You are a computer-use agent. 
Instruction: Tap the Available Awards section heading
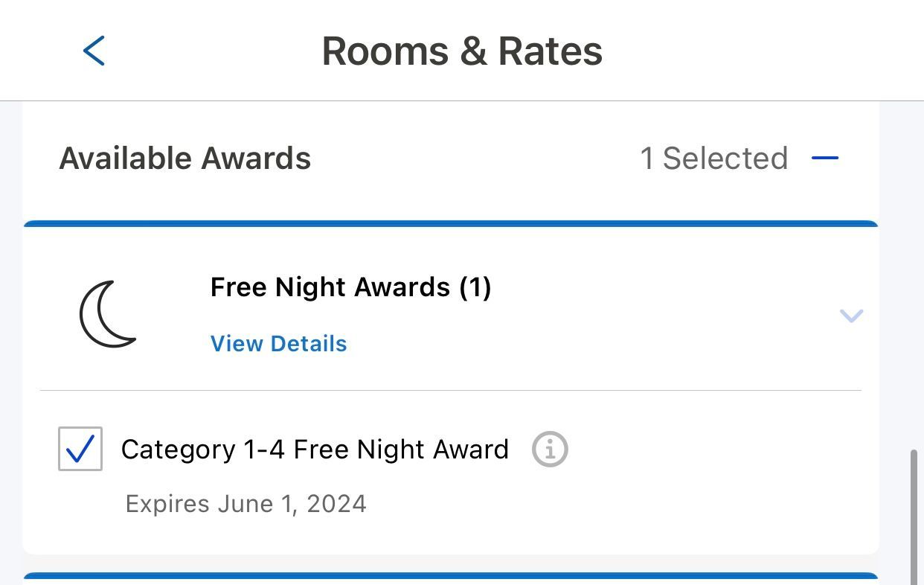185,159
